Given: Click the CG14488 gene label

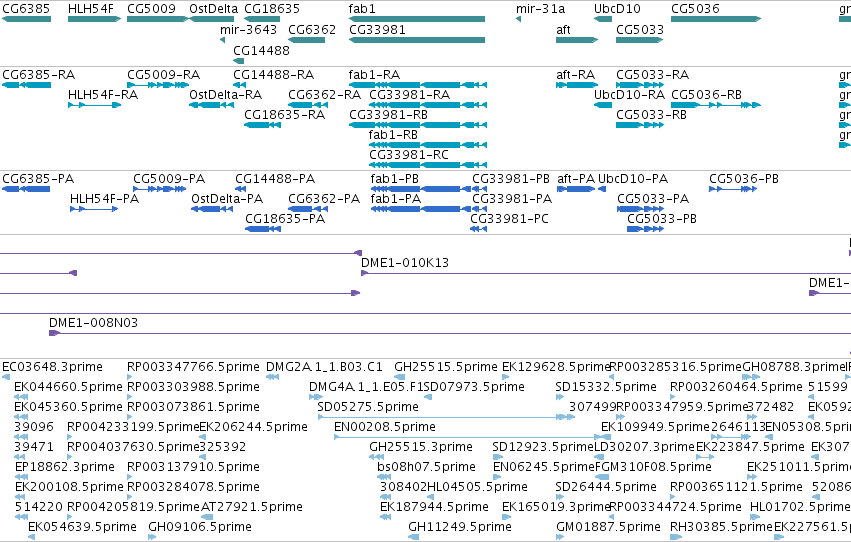Looking at the screenshot, I should (x=262, y=50).
